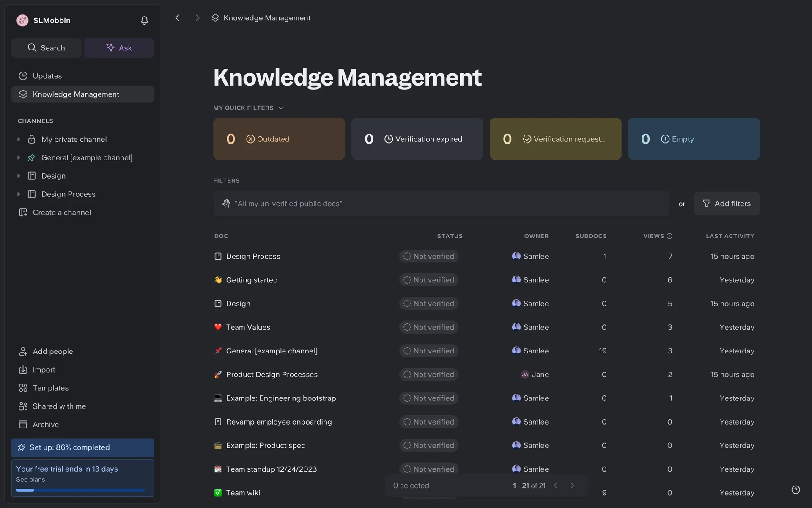Toggle the Outdated quick filter card
This screenshot has height=508, width=812.
point(279,139)
